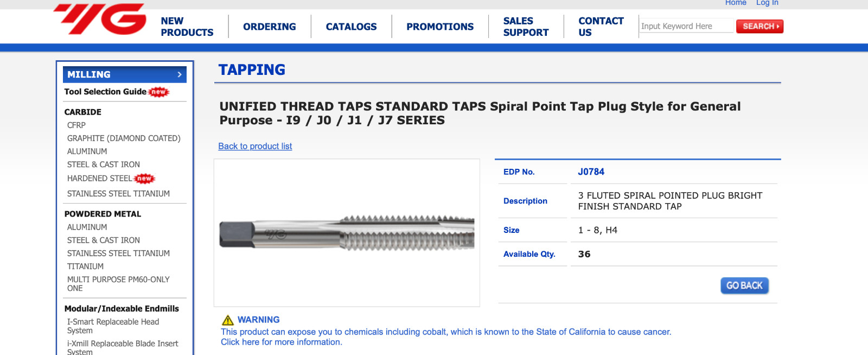Open SALES SUPPORT in navigation

[x=526, y=27]
